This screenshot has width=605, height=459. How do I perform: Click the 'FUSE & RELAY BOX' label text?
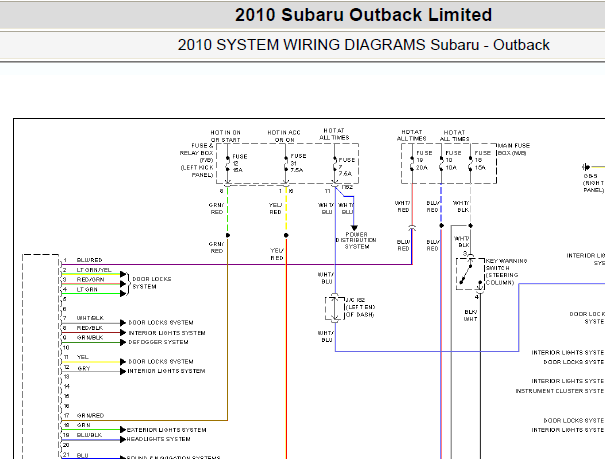click(x=197, y=149)
